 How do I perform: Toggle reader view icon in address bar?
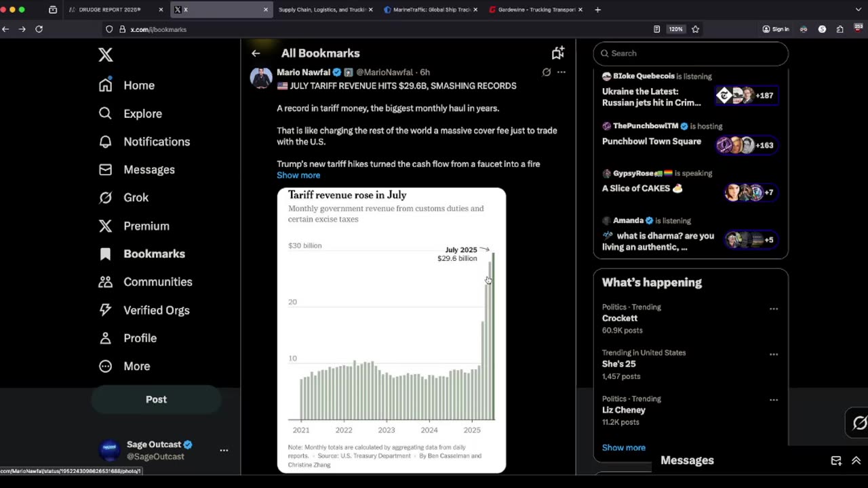coord(656,29)
